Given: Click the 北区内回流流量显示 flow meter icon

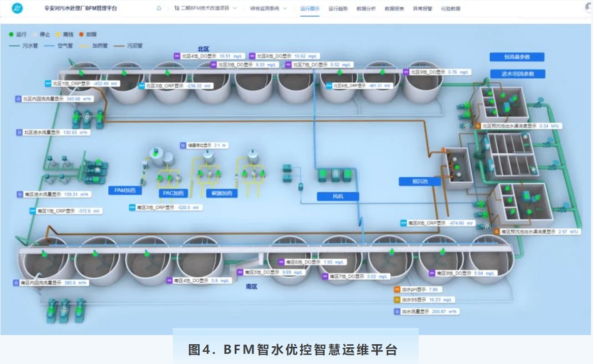Looking at the screenshot, I should point(18,99).
